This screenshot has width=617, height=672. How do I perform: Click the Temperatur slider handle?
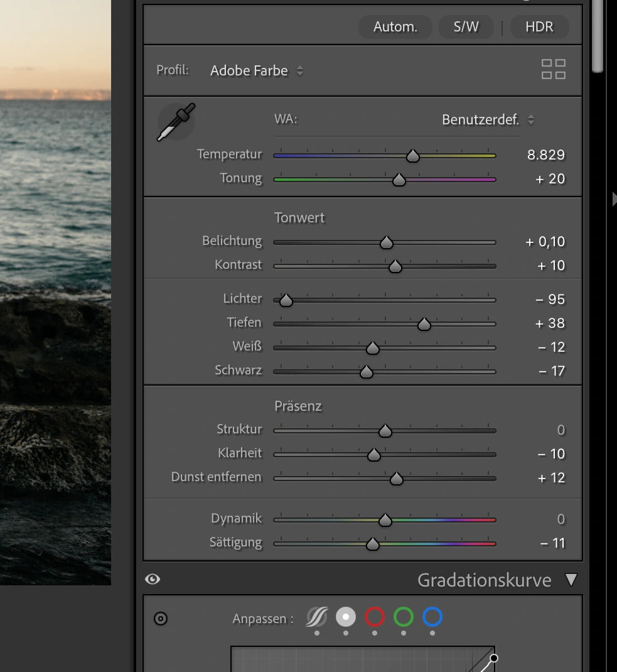coord(412,156)
